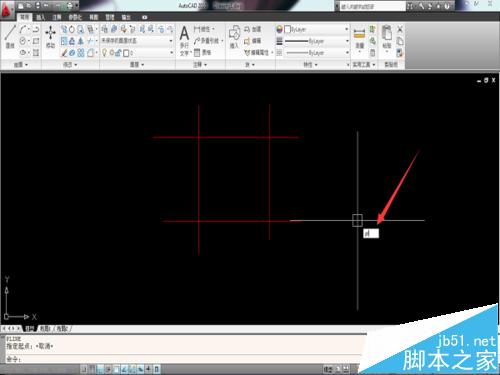Image resolution: width=500 pixels, height=375 pixels.
Task: Click the Multileader (多重引线) tool
Action: [x=208, y=41]
